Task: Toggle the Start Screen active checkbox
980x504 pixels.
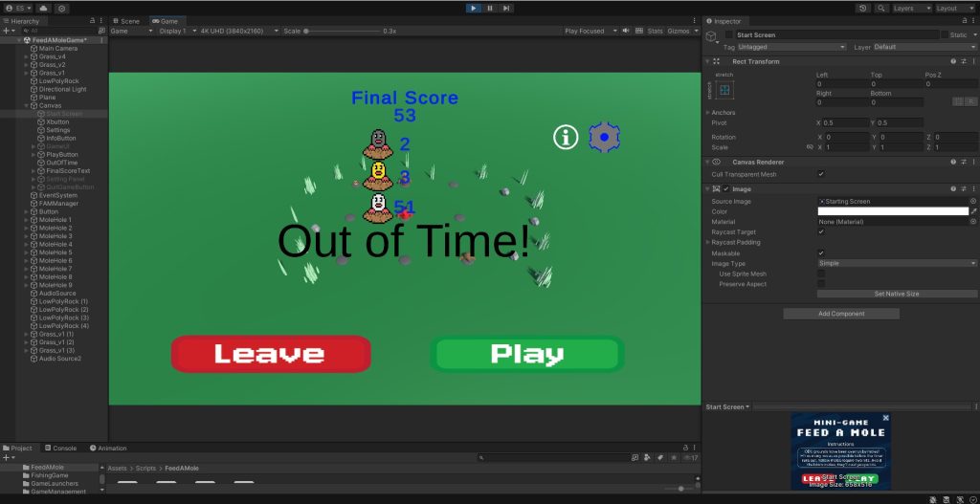Action: point(728,35)
